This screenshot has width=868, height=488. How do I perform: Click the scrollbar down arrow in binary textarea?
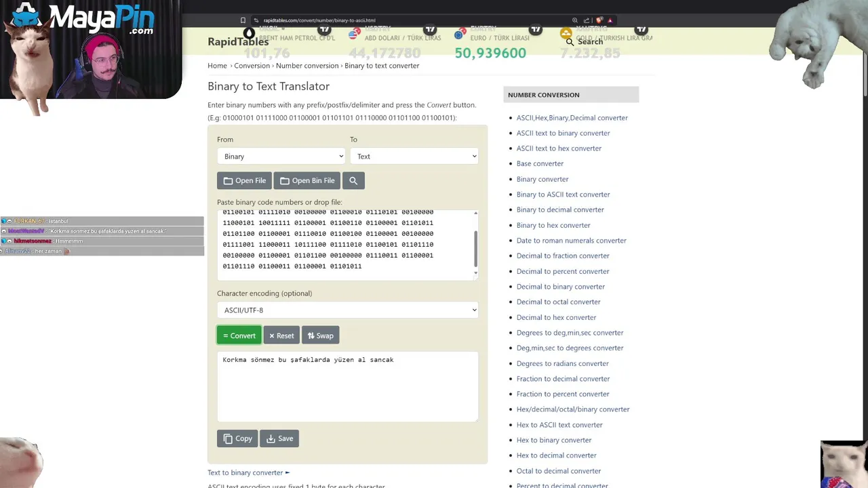pos(475,273)
